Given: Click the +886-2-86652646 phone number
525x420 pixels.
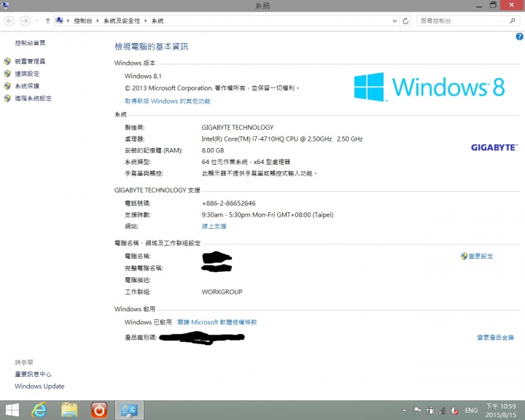Looking at the screenshot, I should coord(229,203).
